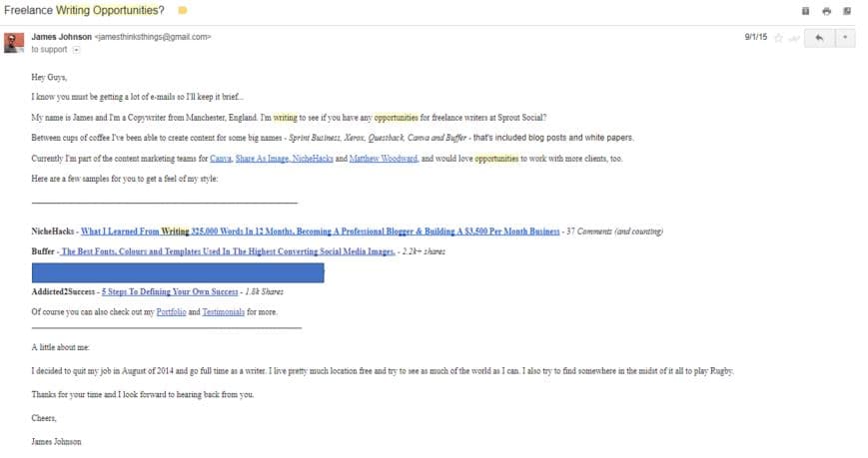Open the Portfolio link
This screenshot has height=458, width=868.
coord(171,312)
